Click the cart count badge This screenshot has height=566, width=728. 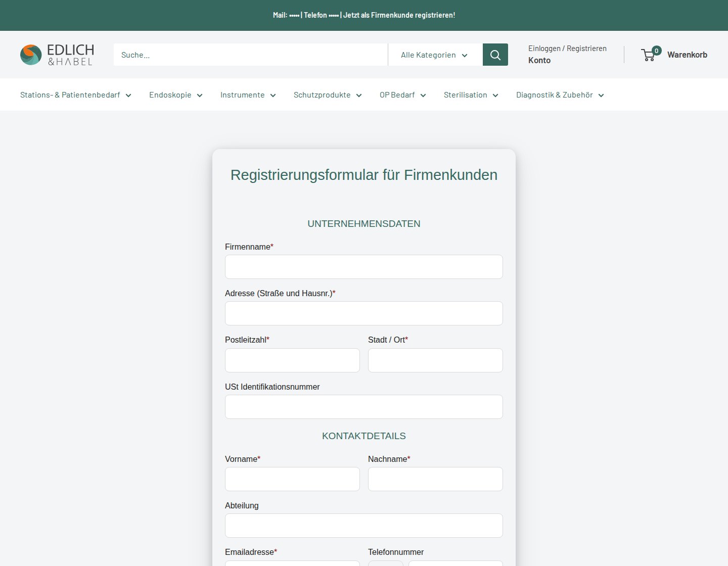click(656, 51)
